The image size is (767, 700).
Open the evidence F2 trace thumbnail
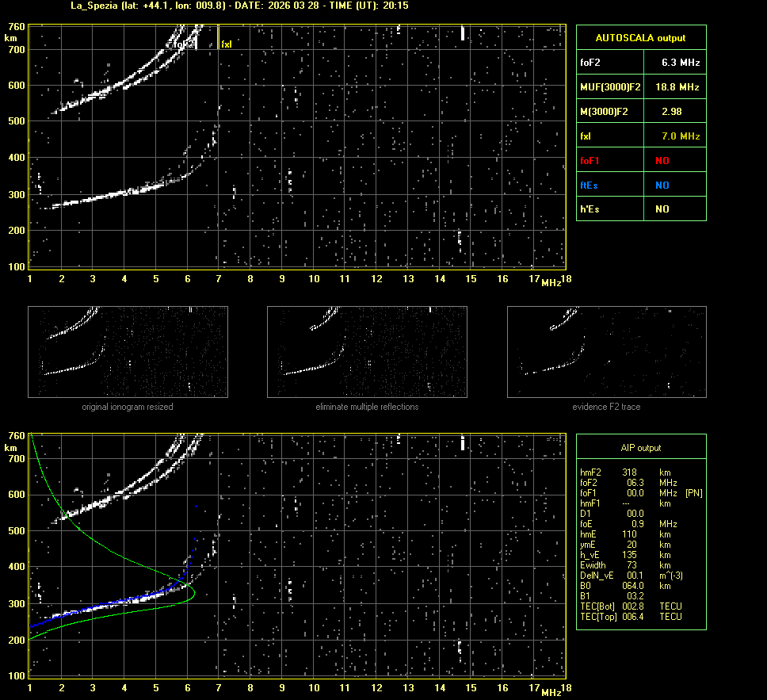pos(606,351)
